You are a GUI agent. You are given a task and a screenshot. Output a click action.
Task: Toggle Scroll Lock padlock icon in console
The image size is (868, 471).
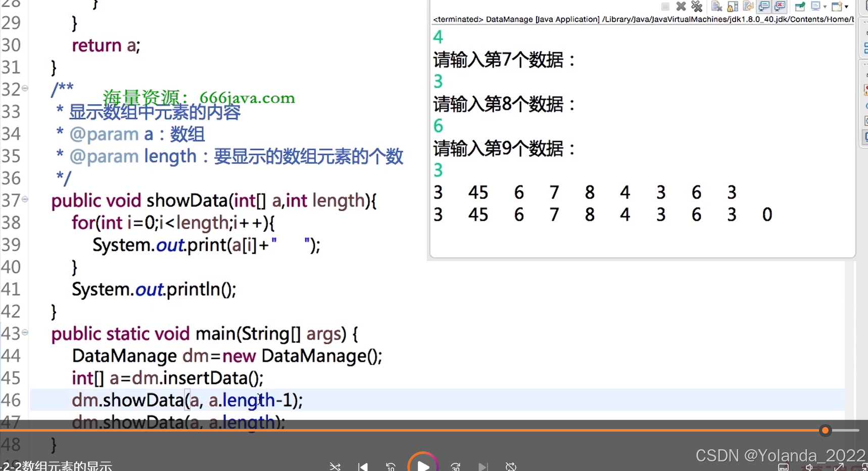click(x=733, y=6)
